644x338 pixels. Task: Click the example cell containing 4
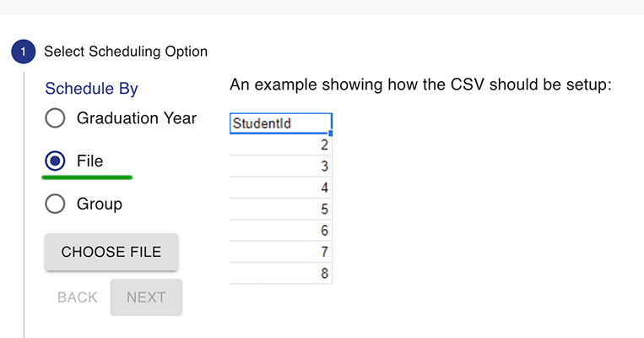(280, 188)
